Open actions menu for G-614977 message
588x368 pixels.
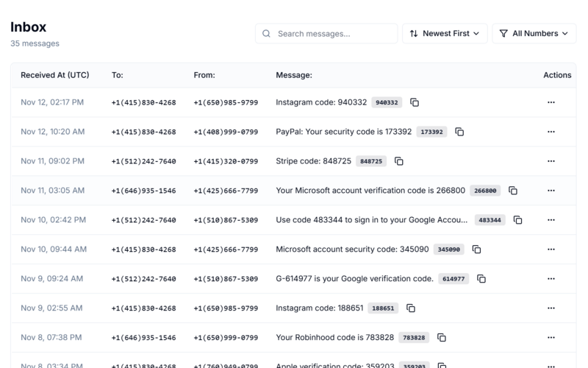(x=551, y=279)
